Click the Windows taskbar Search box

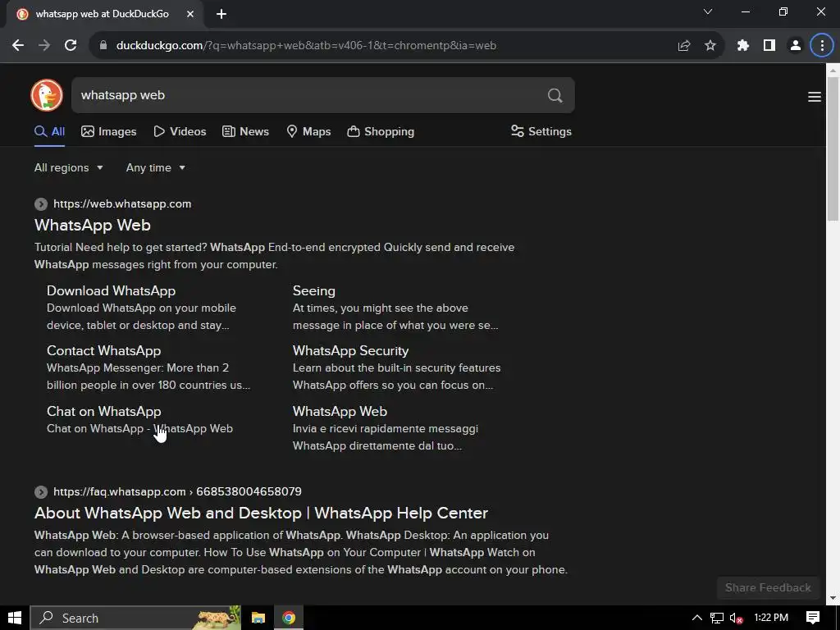click(x=135, y=618)
